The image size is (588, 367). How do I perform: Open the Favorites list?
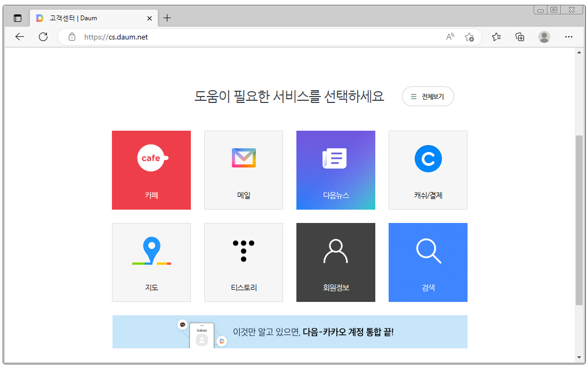[496, 37]
